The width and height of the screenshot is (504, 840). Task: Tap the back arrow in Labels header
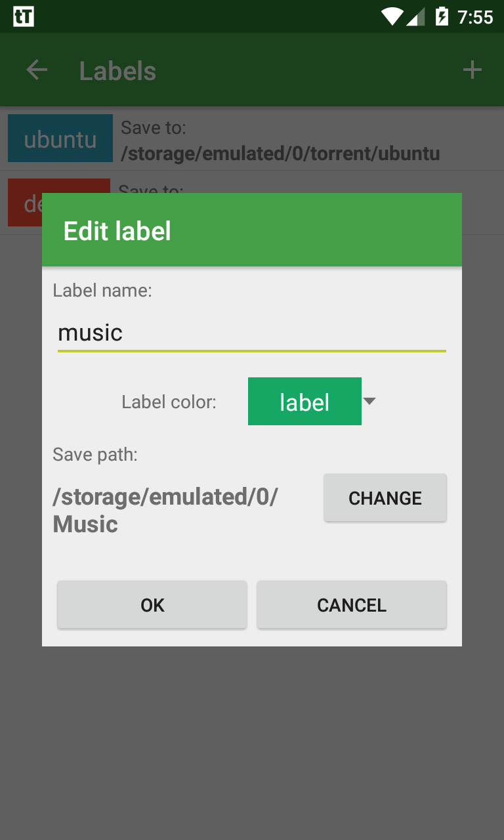coord(37,70)
